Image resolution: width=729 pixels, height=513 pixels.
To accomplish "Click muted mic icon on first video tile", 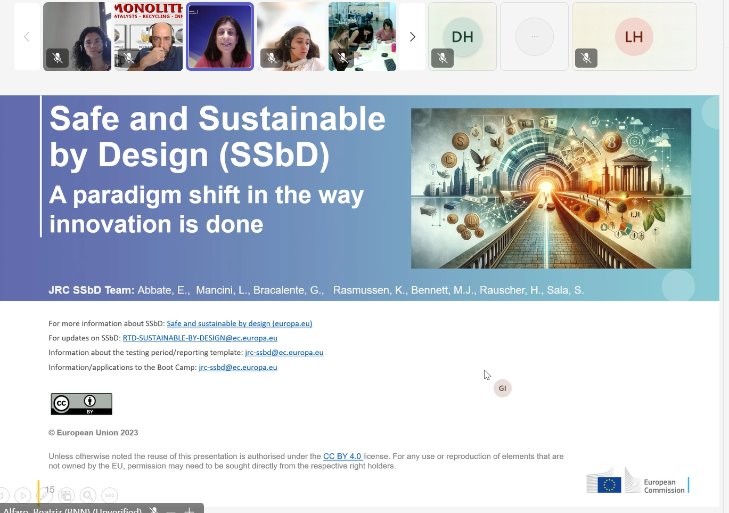I will pos(57,59).
